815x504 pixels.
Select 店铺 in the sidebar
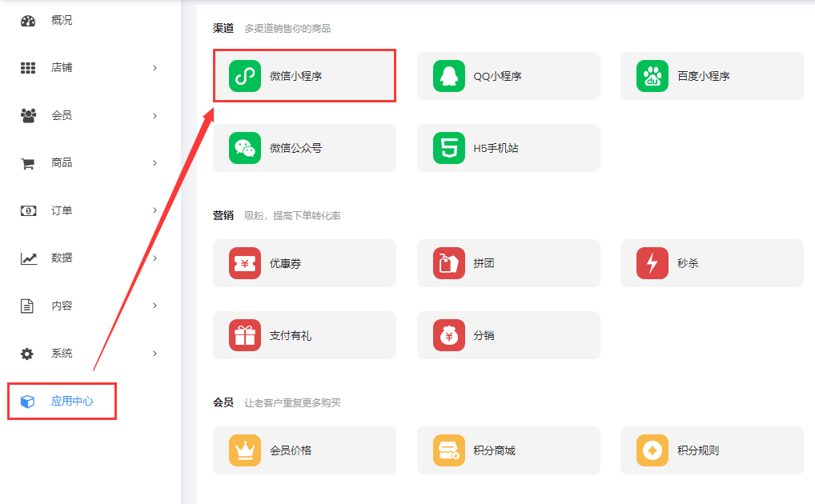(x=62, y=67)
